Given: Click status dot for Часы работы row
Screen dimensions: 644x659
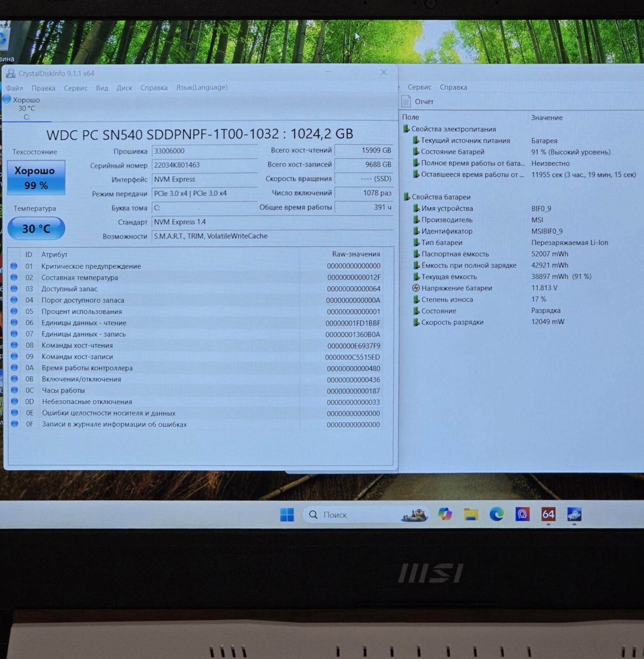Looking at the screenshot, I should (x=14, y=390).
